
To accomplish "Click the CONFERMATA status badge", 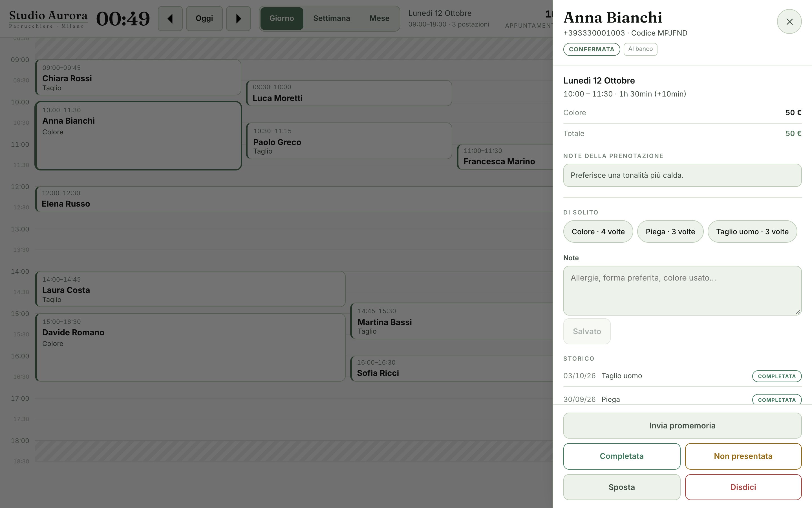I will [x=592, y=49].
